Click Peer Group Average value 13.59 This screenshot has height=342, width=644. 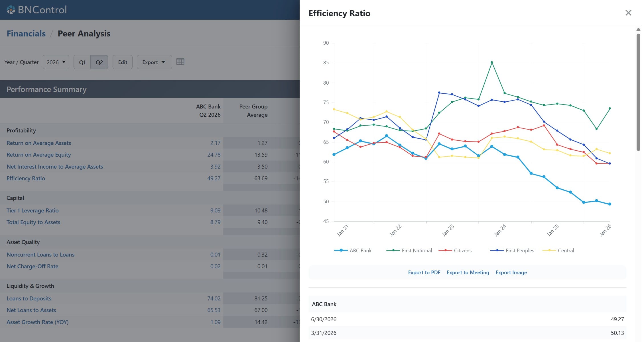click(x=261, y=155)
